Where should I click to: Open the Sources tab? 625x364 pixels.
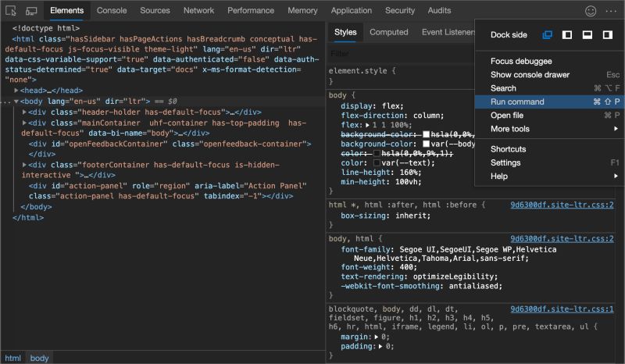coord(155,11)
